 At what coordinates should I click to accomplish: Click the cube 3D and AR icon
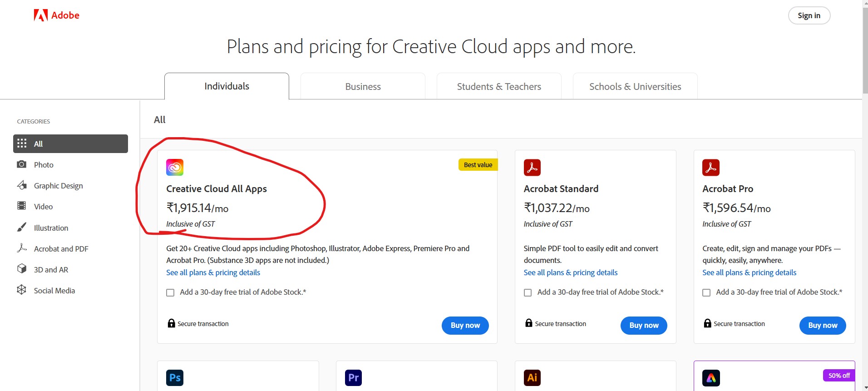(22, 269)
